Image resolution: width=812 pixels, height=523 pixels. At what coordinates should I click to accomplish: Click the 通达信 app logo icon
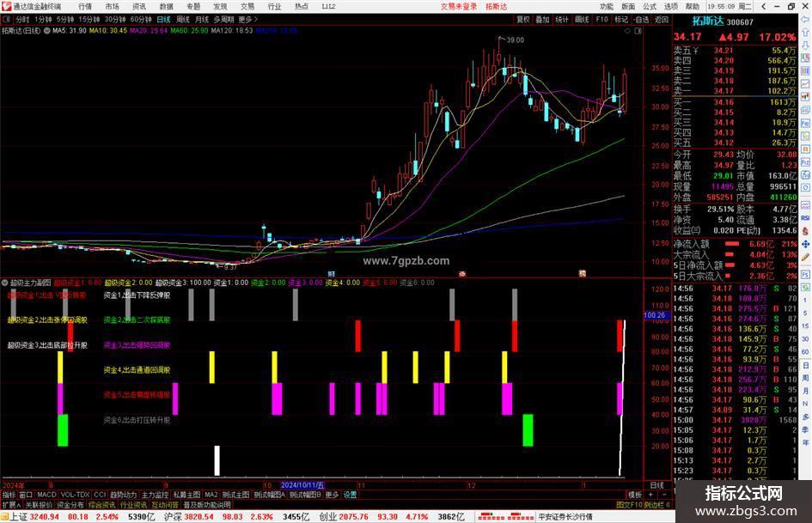[x=6, y=6]
